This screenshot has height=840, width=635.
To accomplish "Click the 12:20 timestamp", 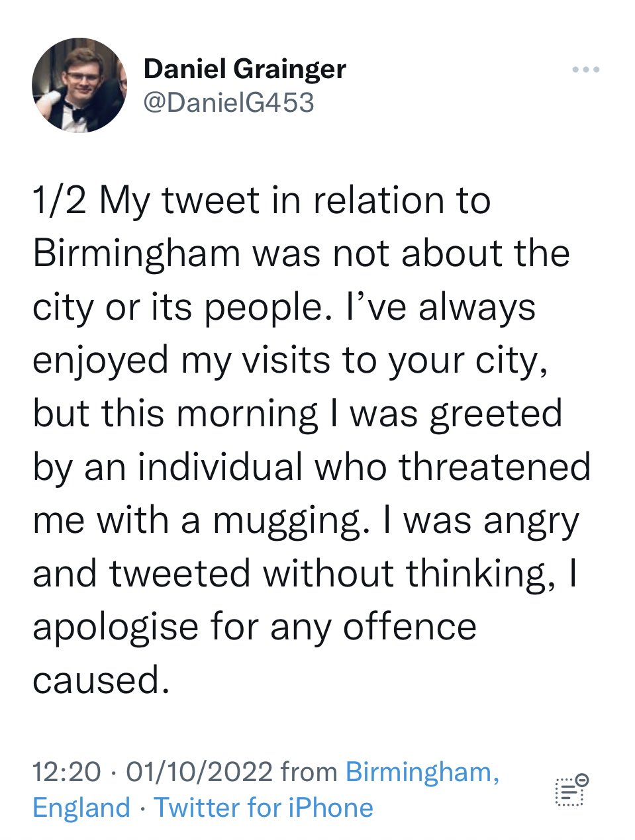I will [x=67, y=772].
